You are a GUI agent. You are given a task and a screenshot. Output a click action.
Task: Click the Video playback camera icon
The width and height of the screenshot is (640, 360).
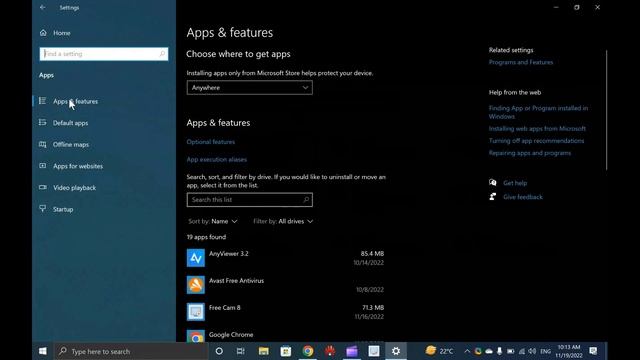coord(42,187)
